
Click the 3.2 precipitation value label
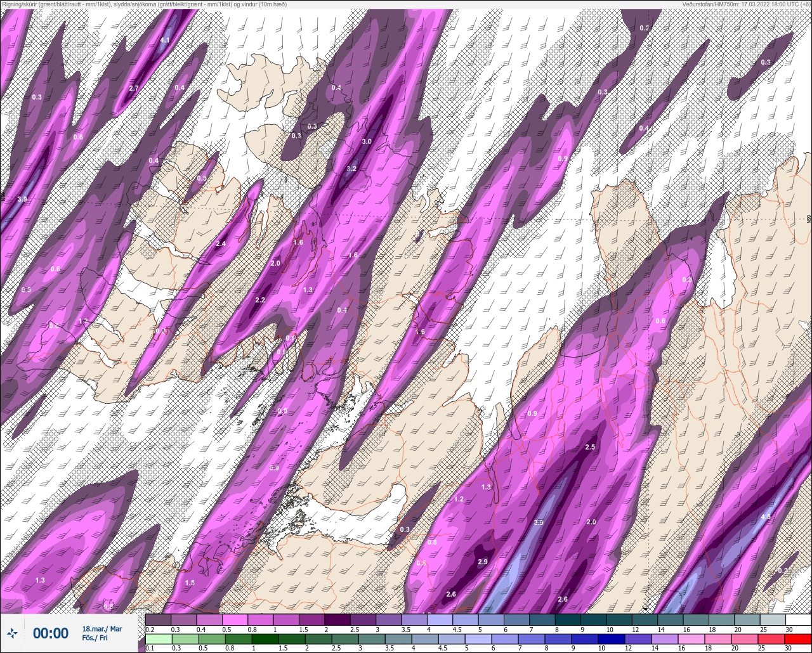point(352,169)
